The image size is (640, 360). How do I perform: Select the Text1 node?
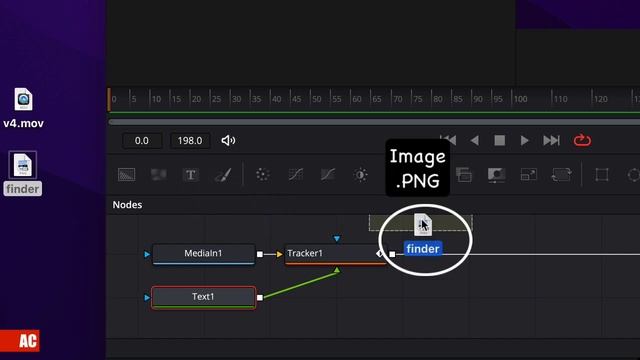(203, 297)
